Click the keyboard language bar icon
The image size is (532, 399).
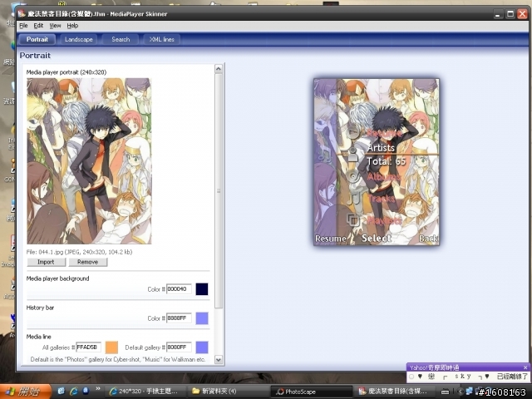tap(445, 392)
